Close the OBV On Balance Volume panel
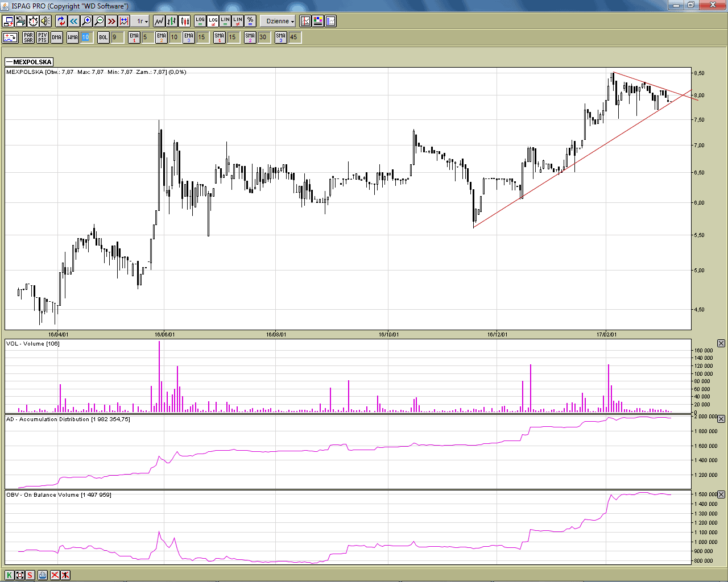This screenshot has width=728, height=582. tap(721, 494)
